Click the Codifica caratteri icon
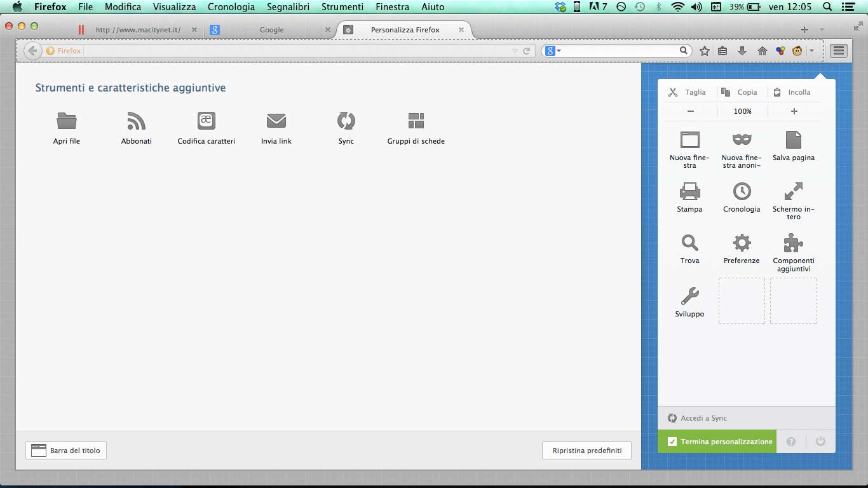The width and height of the screenshot is (868, 488). click(x=207, y=120)
